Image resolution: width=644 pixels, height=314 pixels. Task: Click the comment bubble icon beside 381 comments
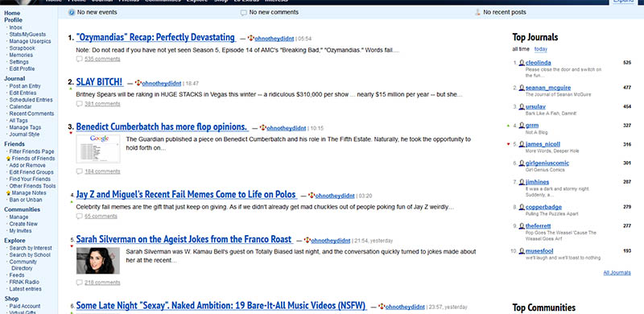point(79,104)
